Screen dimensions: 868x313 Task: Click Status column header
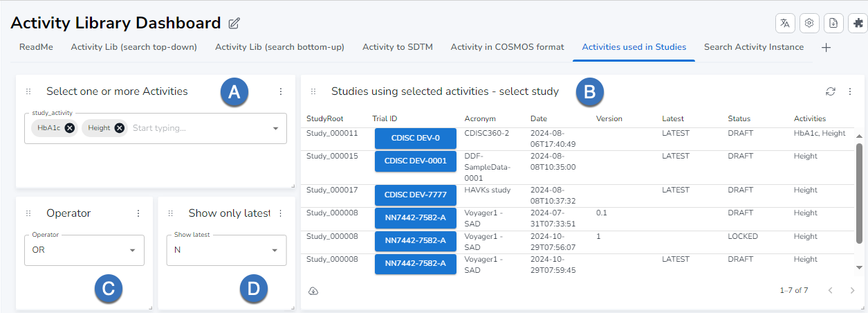[739, 119]
